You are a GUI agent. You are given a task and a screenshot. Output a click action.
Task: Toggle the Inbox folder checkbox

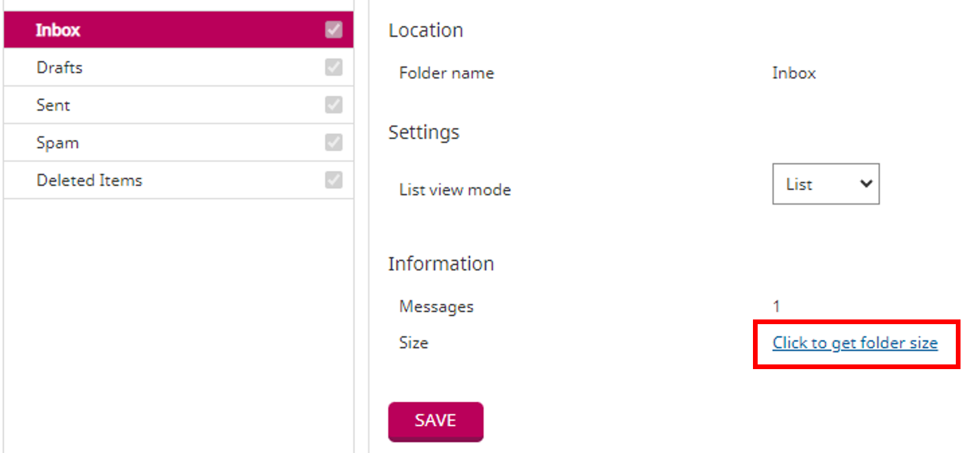coord(334,30)
